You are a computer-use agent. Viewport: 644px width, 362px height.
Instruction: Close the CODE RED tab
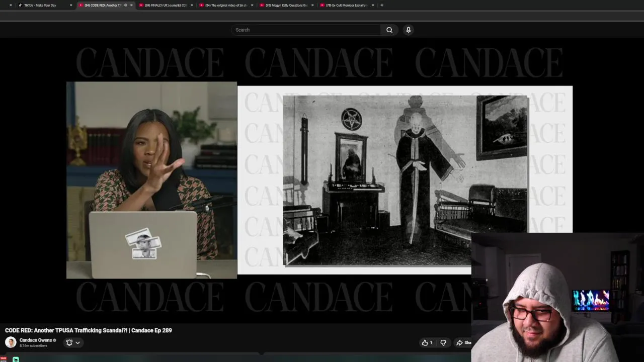point(131,5)
